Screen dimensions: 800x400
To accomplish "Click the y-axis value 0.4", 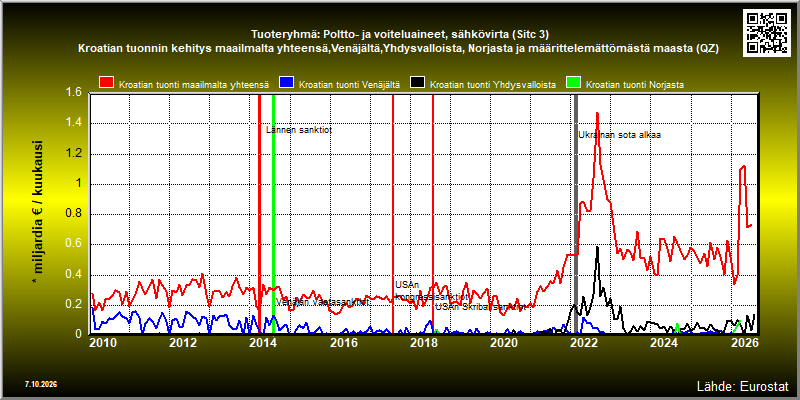I will [x=74, y=275].
